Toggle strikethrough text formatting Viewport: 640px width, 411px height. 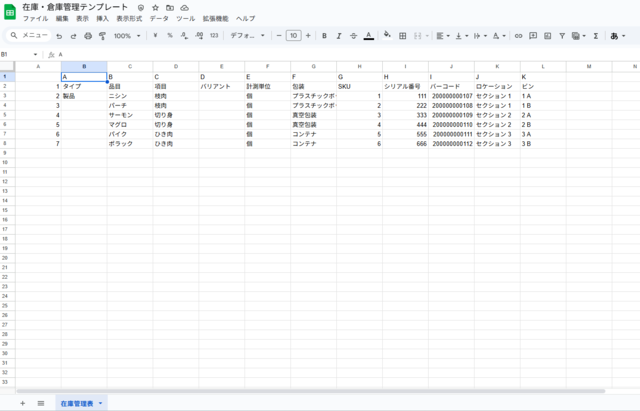pos(353,36)
